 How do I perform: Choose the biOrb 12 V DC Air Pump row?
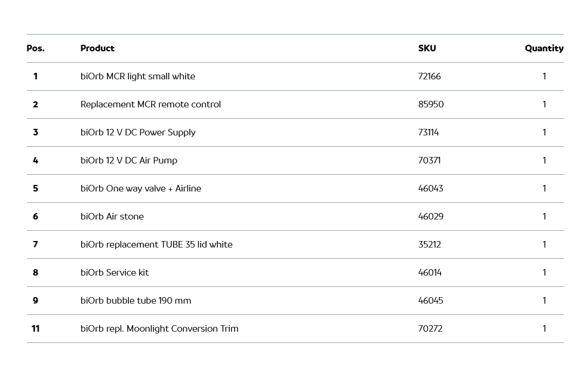(x=129, y=160)
